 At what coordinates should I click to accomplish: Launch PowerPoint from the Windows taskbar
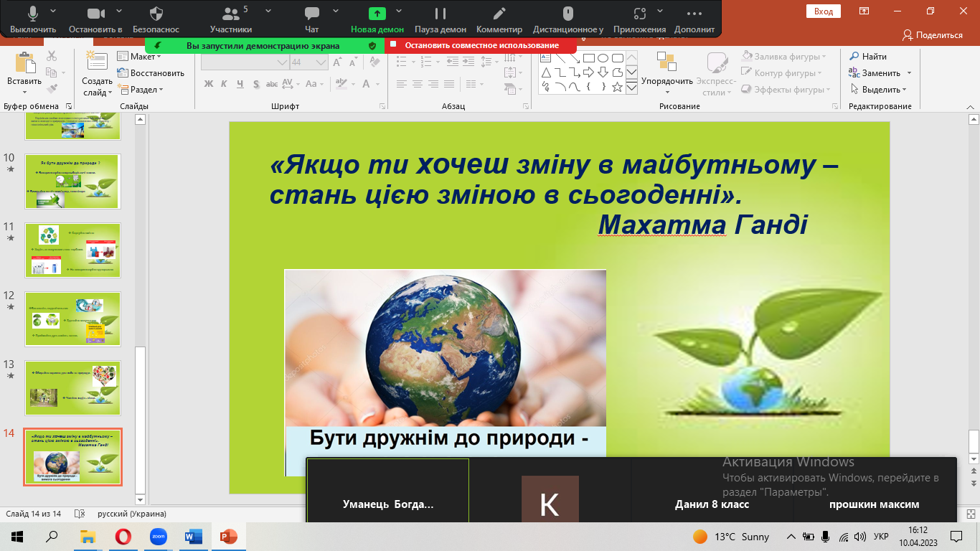coord(228,537)
